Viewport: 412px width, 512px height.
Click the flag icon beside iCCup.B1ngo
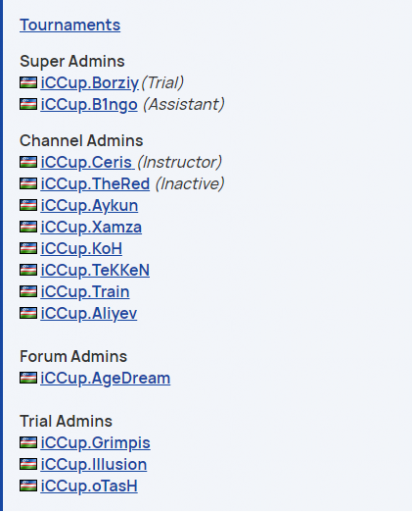pyautogui.click(x=28, y=104)
